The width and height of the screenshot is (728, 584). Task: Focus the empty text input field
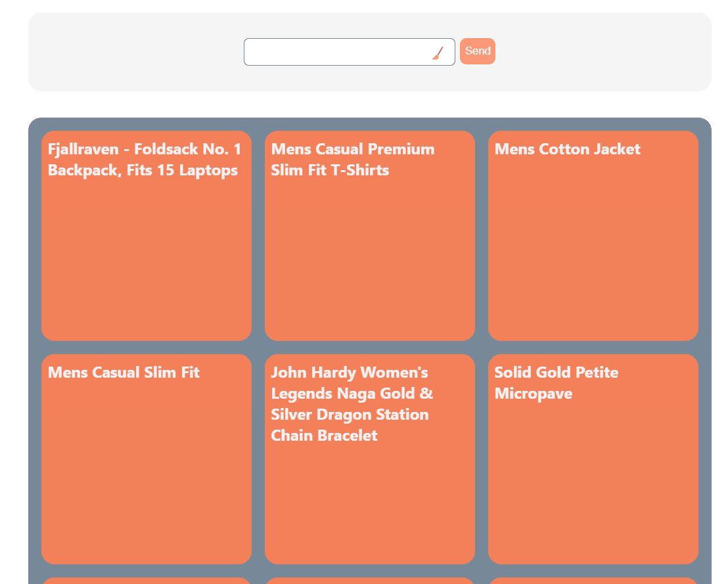pyautogui.click(x=336, y=52)
